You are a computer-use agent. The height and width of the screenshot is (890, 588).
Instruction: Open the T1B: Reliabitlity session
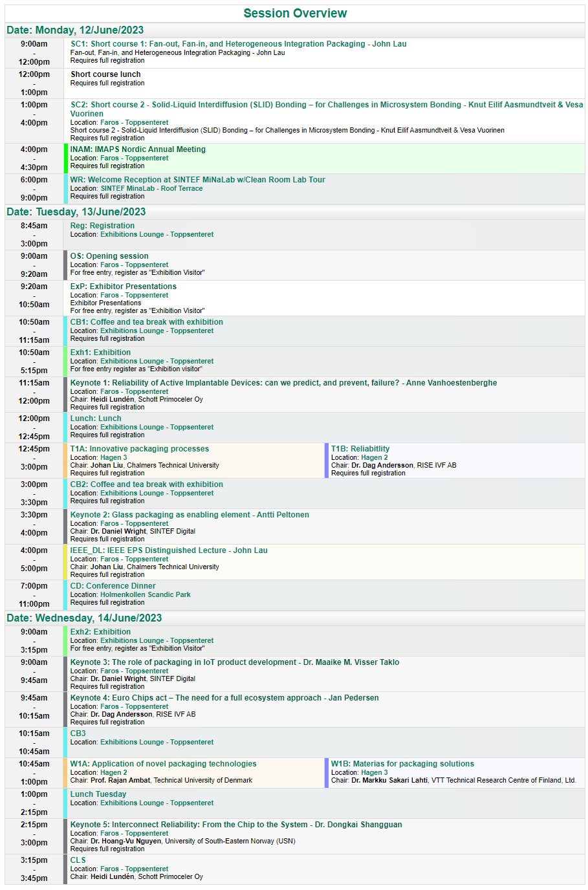(360, 449)
